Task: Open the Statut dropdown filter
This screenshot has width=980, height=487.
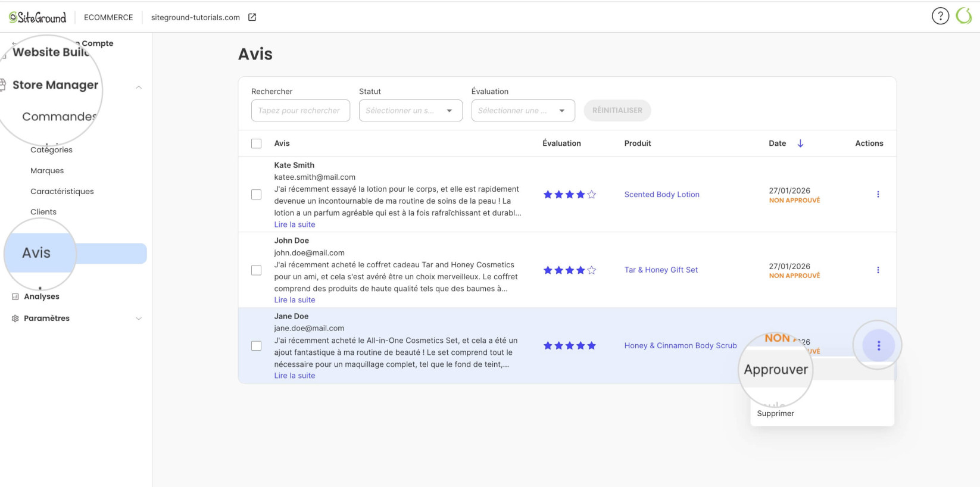Action: click(410, 111)
